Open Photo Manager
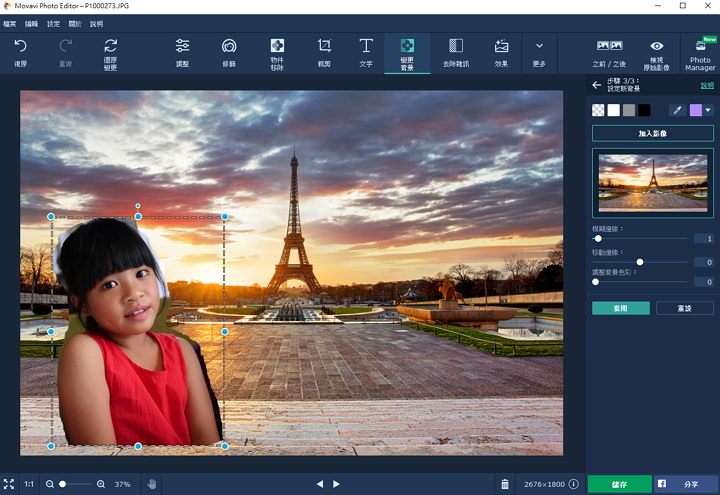The height and width of the screenshot is (495, 720). coord(700,53)
